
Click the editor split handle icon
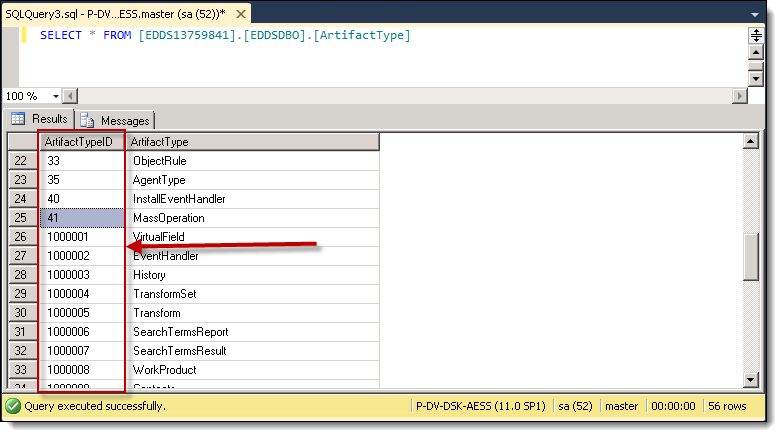pos(756,35)
